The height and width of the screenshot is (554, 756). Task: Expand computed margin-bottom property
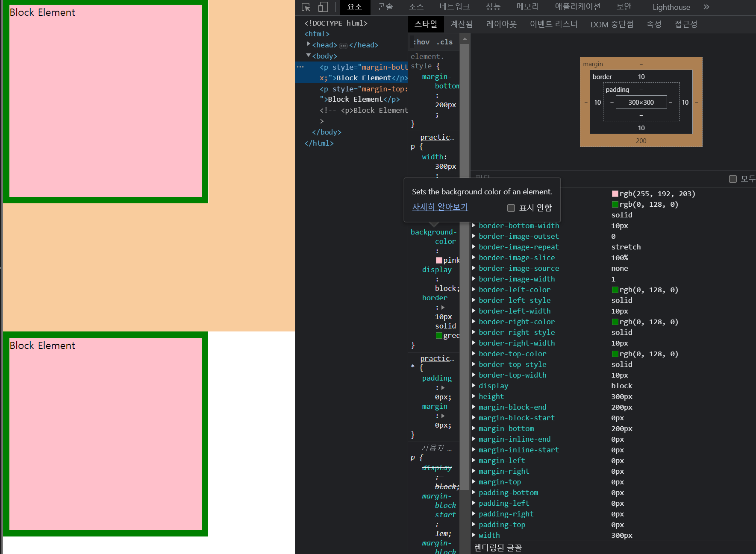(474, 428)
